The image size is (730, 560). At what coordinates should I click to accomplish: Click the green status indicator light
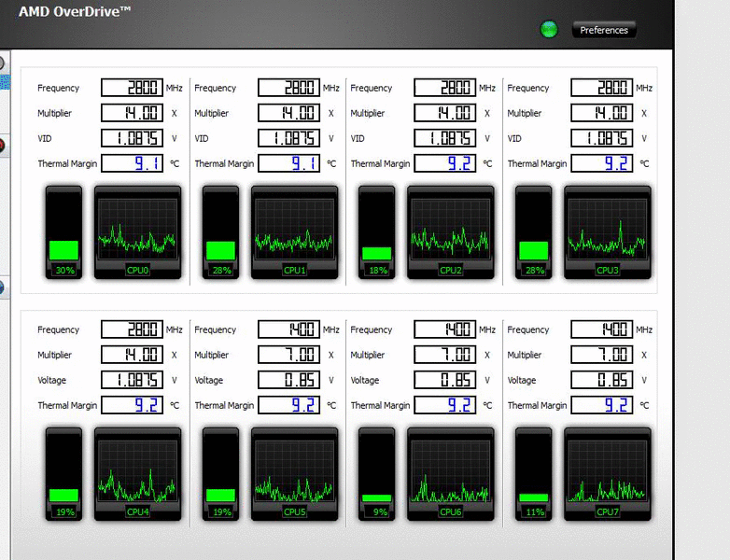pyautogui.click(x=549, y=29)
